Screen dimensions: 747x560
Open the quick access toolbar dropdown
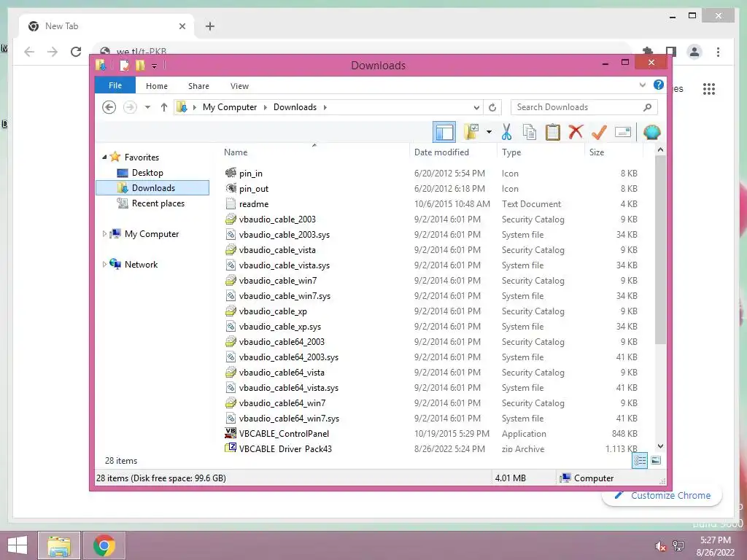tap(154, 66)
